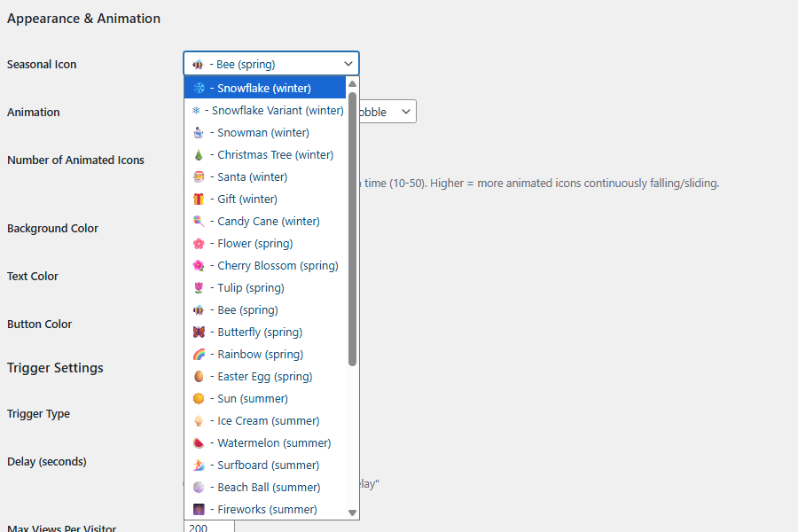The image size is (798, 532).
Task: Select Beach Ball (summer) option
Action: [264, 487]
